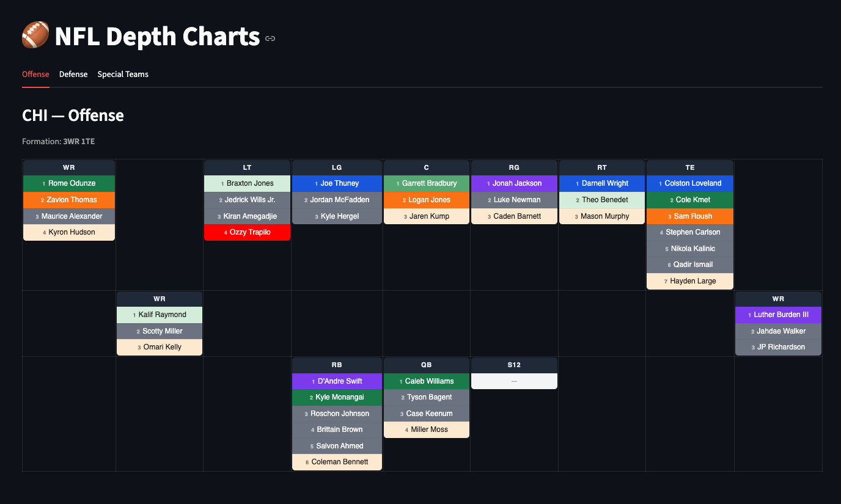841x504 pixels.
Task: Select Kalif Raymond slot receiver
Action: click(160, 315)
